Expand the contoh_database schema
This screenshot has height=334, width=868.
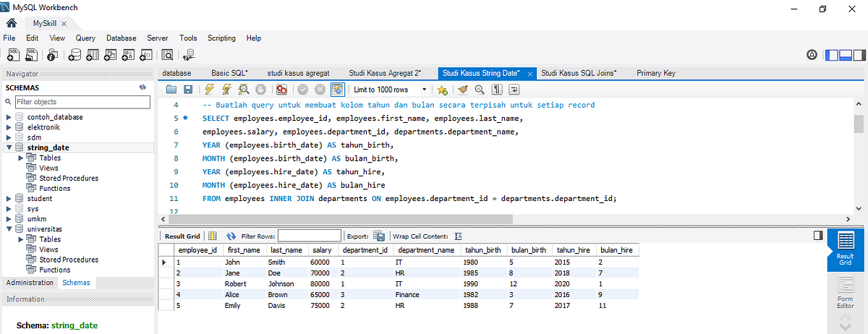pyautogui.click(x=9, y=117)
